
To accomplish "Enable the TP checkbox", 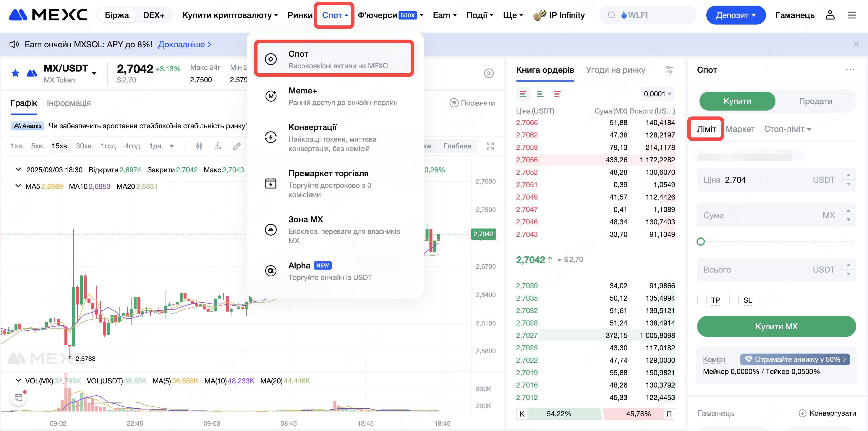I will [702, 299].
